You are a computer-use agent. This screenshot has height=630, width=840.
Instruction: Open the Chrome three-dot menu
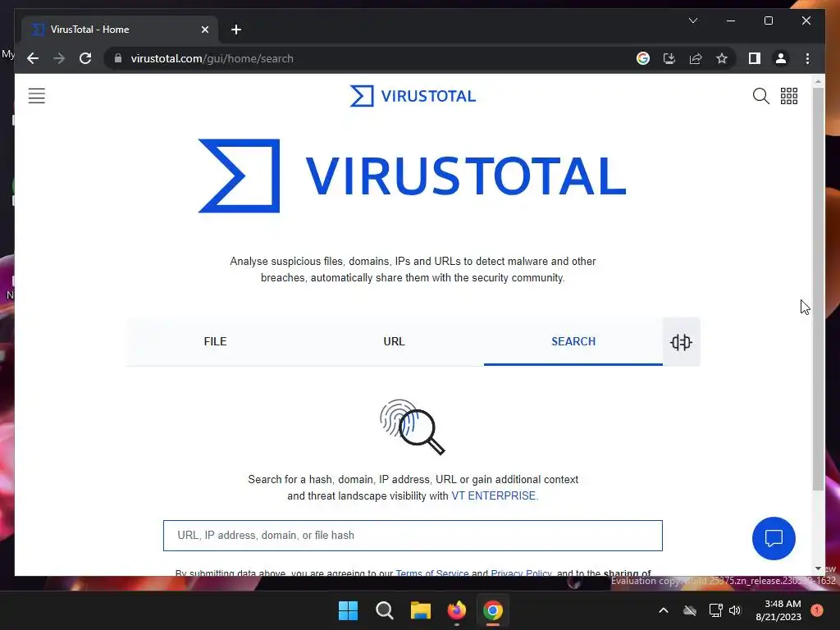pyautogui.click(x=807, y=58)
